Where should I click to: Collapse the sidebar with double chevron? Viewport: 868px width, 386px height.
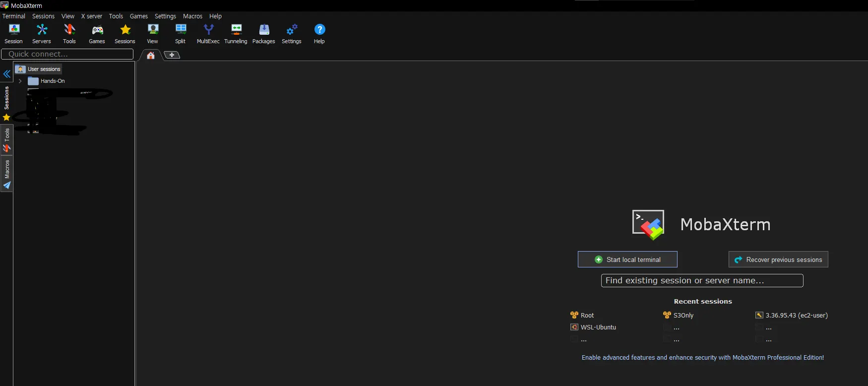[x=7, y=74]
